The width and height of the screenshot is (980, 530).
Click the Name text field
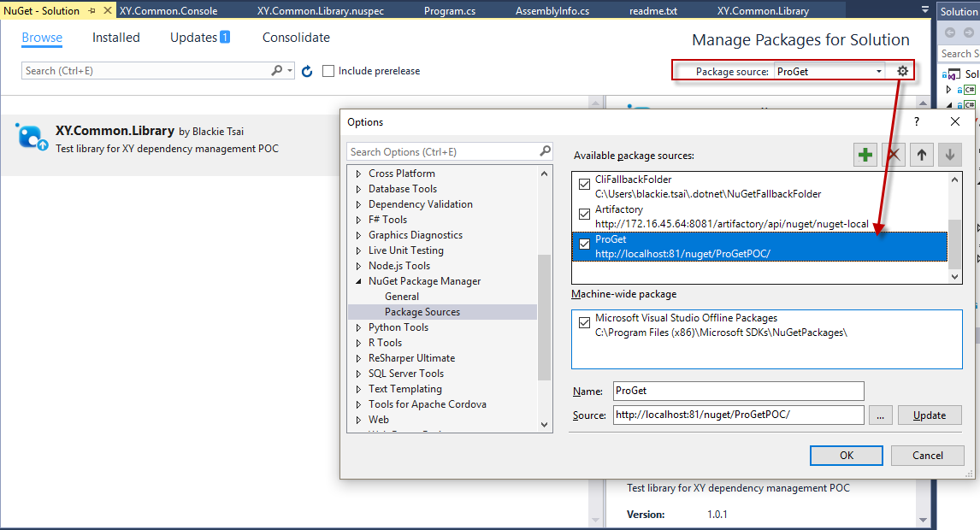click(x=738, y=391)
